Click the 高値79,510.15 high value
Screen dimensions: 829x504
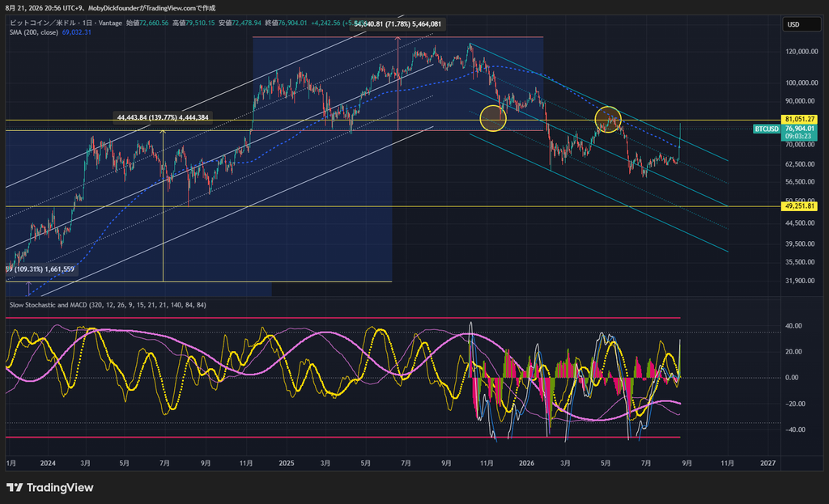[x=193, y=23]
